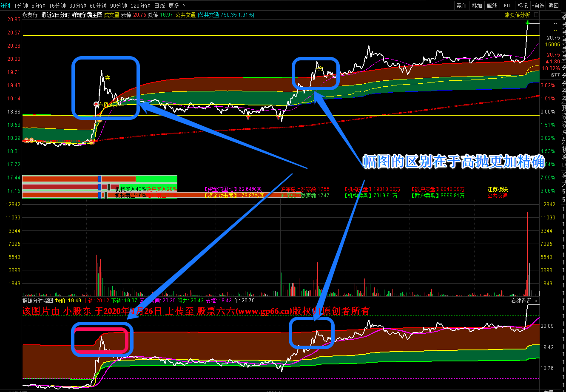Click the green down arrow marker at chart peak
This screenshot has width=566, height=392.
527,22
